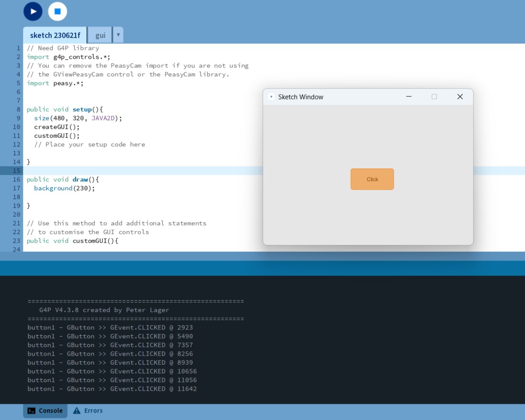Click console entry GEvent.CLICKED @ 10656
The image size is (525, 420).
(112, 371)
